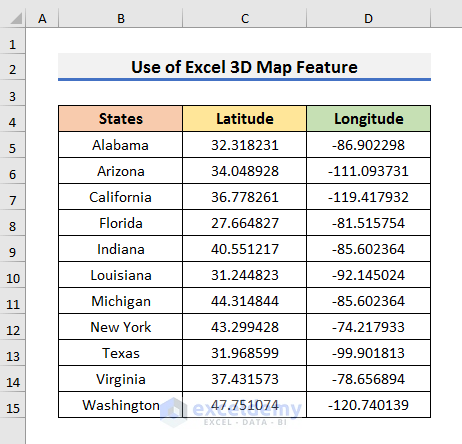Select latitude value 36.778261
The width and height of the screenshot is (462, 444).
(245, 197)
